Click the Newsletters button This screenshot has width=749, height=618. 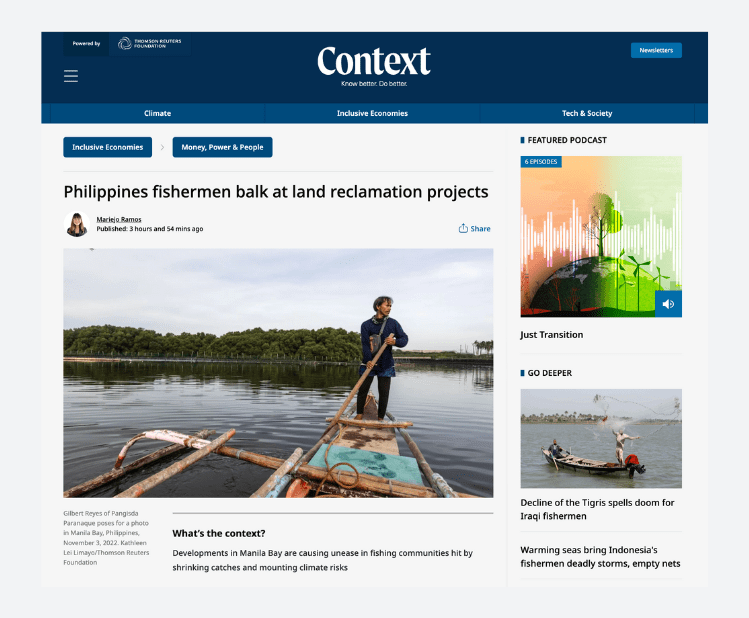[656, 50]
